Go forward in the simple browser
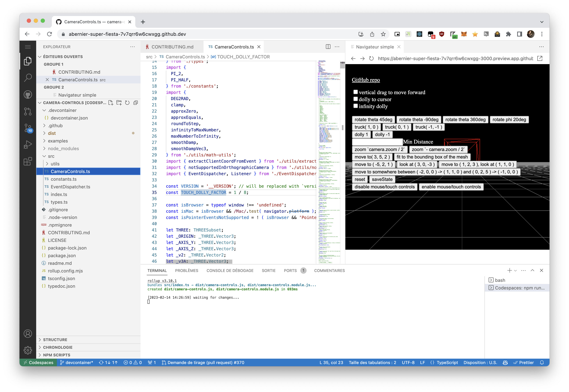The height and width of the screenshot is (392, 569). [362, 58]
